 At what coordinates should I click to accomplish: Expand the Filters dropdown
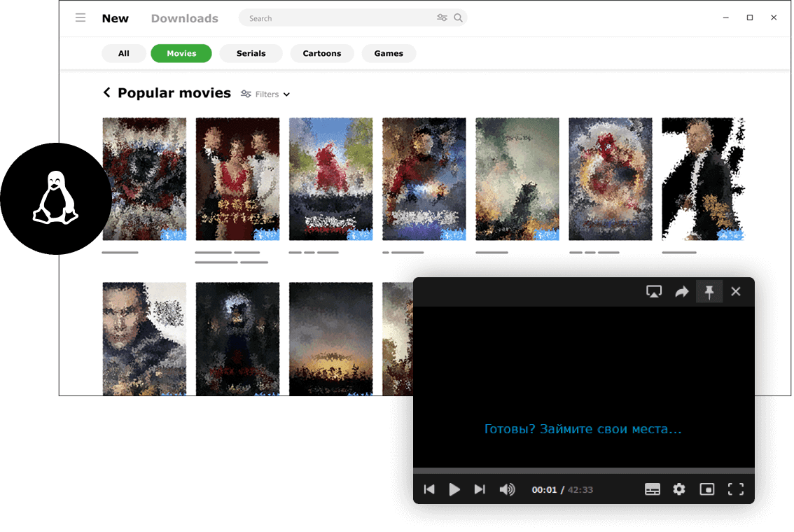265,94
